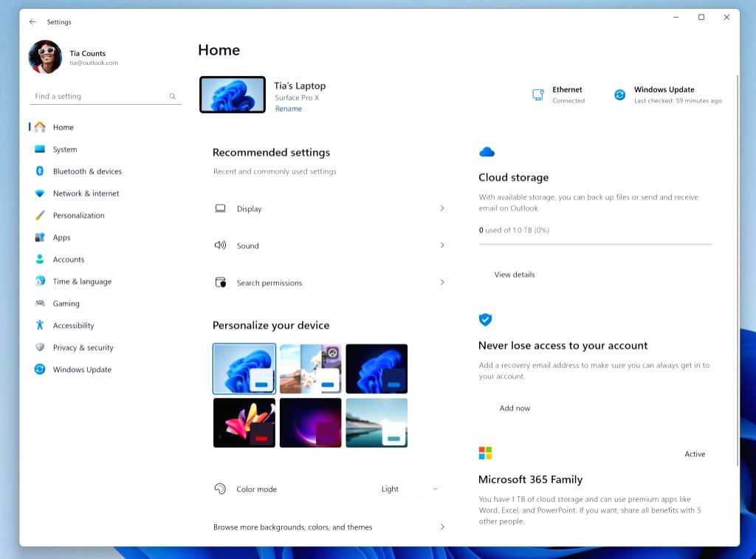
Task: Click the Display laptop icon
Action: (x=220, y=208)
